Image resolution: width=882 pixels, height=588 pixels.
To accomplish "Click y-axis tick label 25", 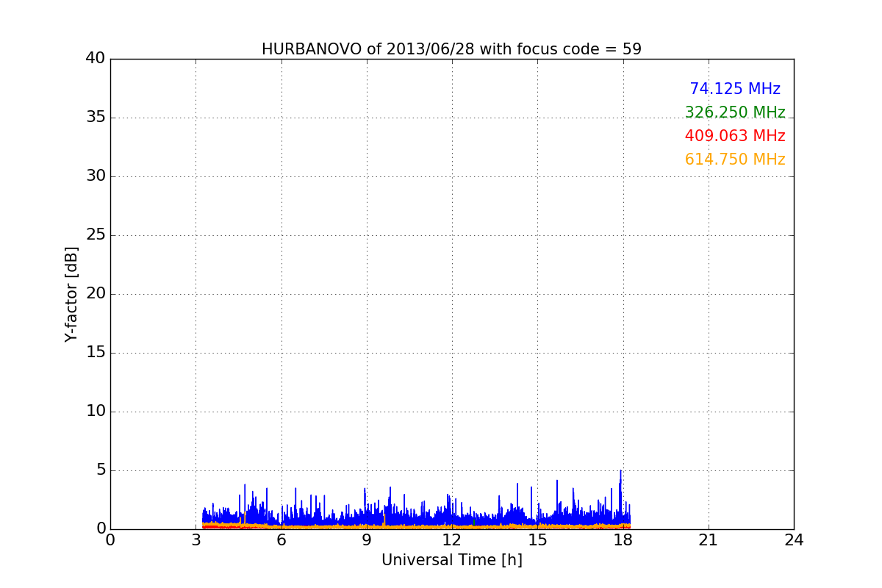I will coord(96,235).
